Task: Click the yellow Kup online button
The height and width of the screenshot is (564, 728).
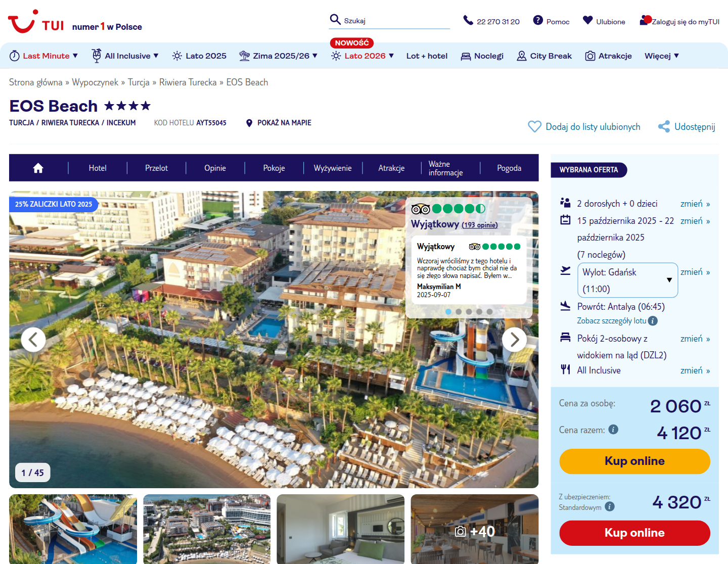Action: coord(634,461)
